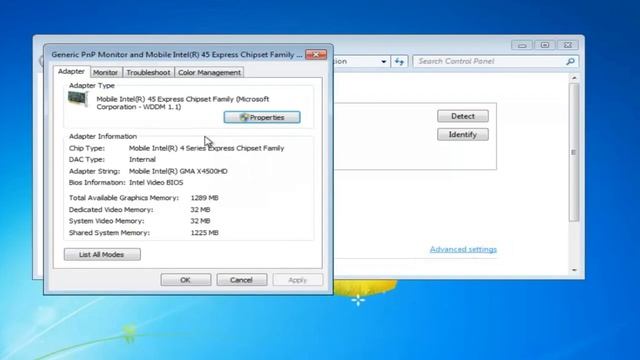Screen dimensions: 640x360
Task: Select the System Video Memory '32 MB' value
Action: (200, 221)
